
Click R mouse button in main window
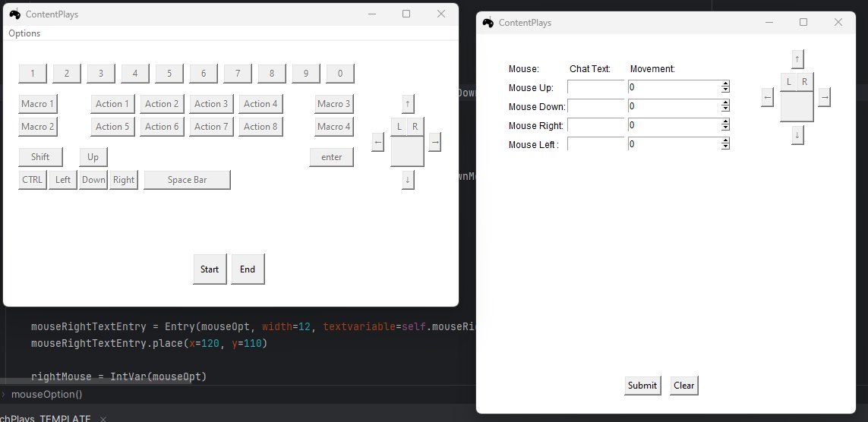(x=415, y=127)
